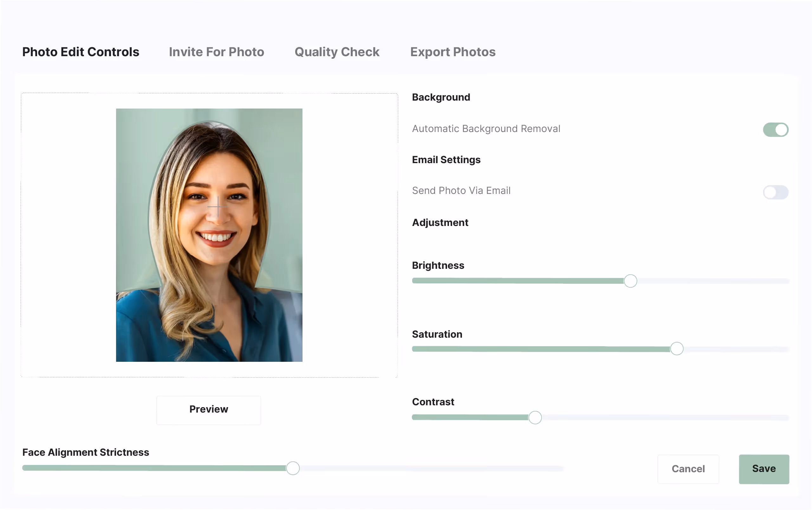Click the 'Brightness' label
This screenshot has height=510, width=812.
(x=438, y=265)
